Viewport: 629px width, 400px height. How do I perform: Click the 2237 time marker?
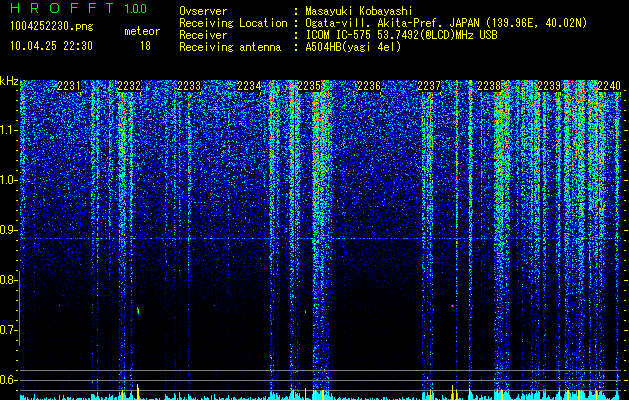(x=429, y=85)
